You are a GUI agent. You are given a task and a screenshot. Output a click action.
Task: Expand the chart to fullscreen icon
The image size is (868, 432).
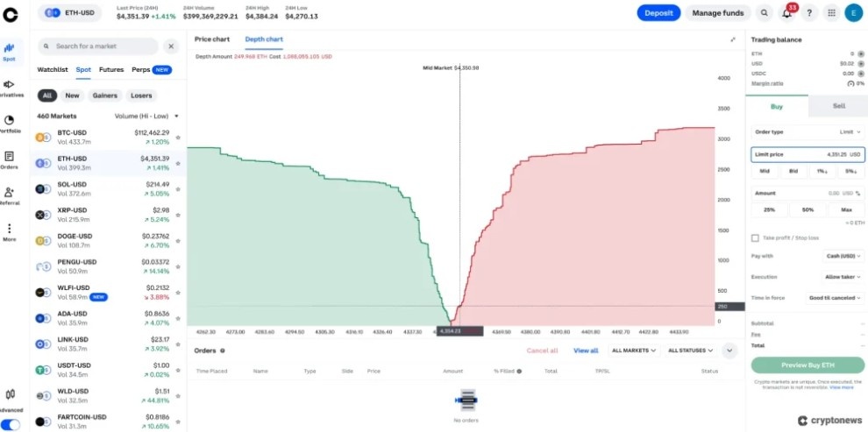pos(733,39)
